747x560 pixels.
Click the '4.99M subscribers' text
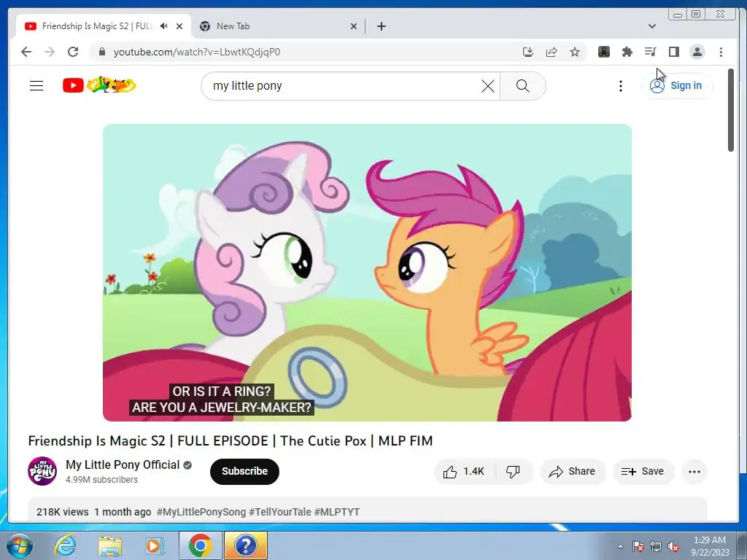click(x=101, y=480)
